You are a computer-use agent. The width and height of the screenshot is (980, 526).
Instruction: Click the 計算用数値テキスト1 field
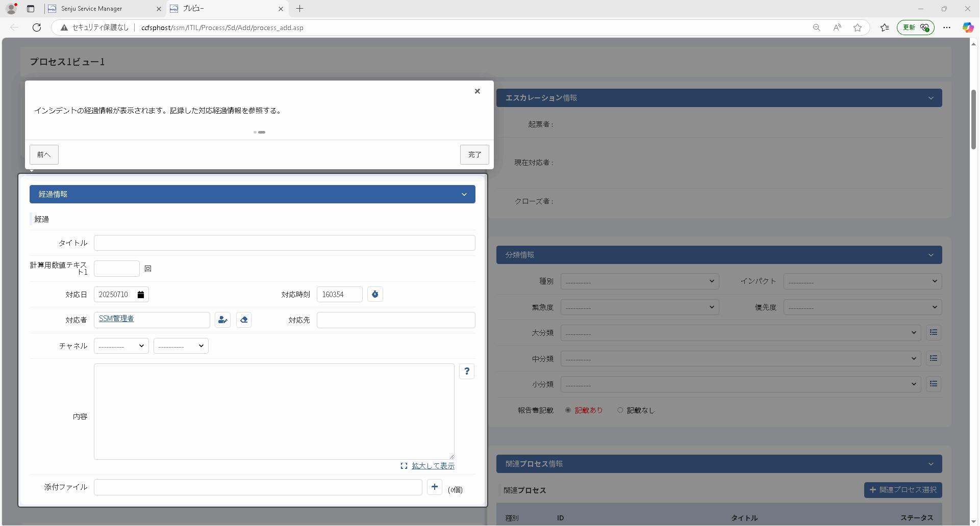(x=117, y=269)
